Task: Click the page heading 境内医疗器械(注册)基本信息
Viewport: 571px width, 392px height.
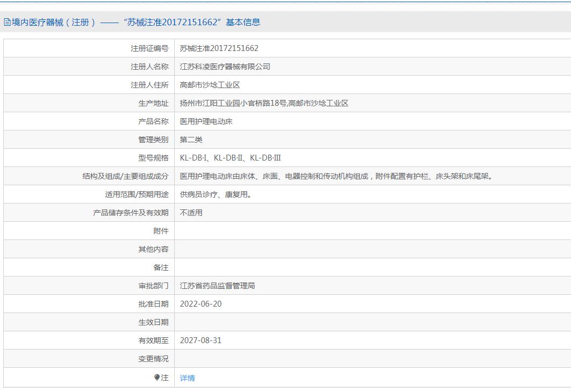Action: coord(136,22)
